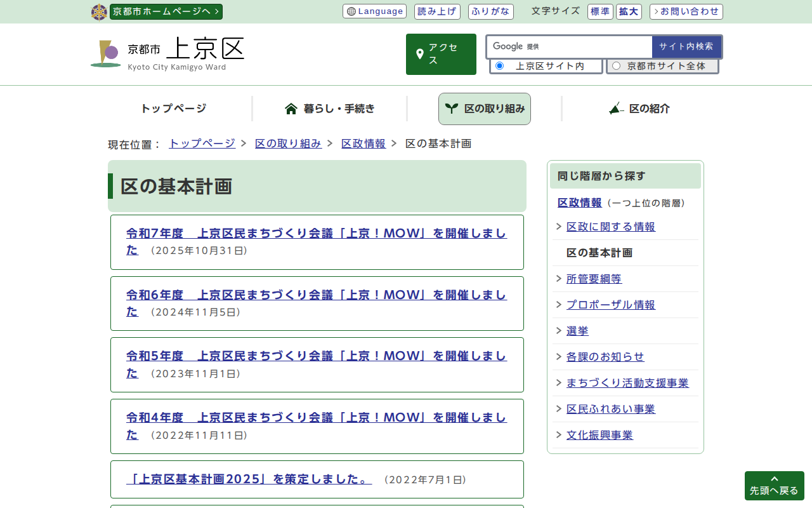Go to 区政情報 in the breadcrumb

[363, 144]
